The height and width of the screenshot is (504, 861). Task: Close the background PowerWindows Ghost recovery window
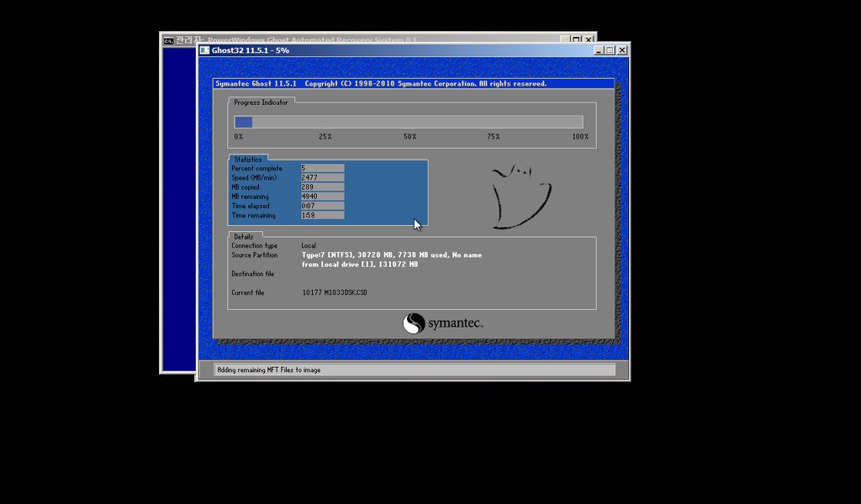click(x=589, y=39)
